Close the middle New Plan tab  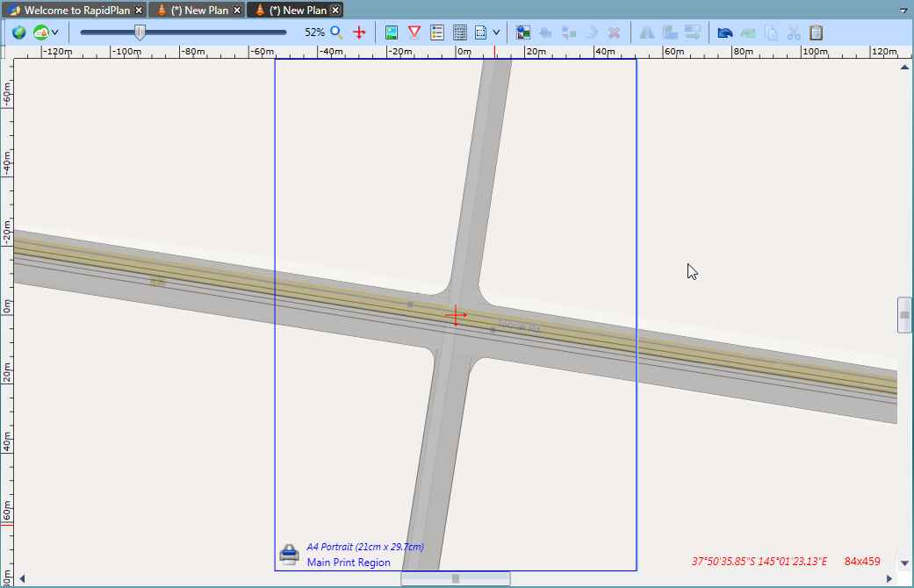tap(237, 11)
